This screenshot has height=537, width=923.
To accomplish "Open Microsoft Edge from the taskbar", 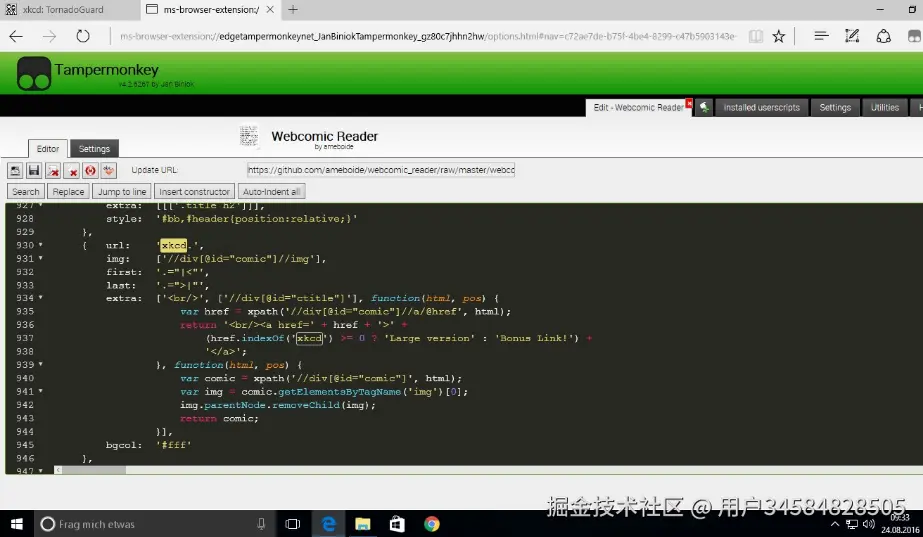I will (328, 524).
